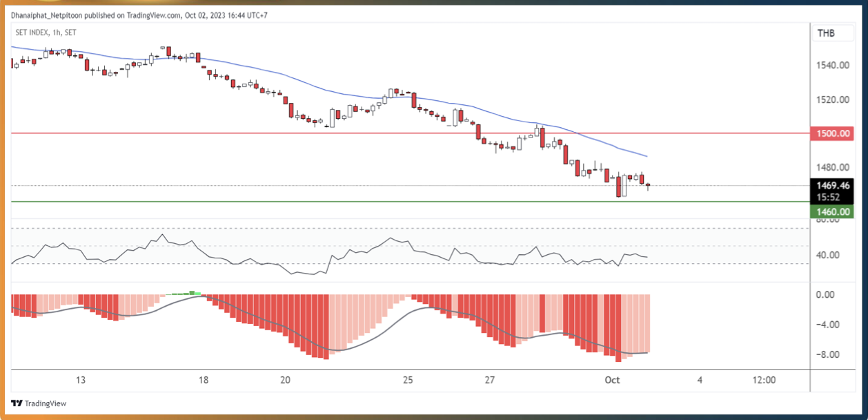Click the Oct label on time axis

612,380
